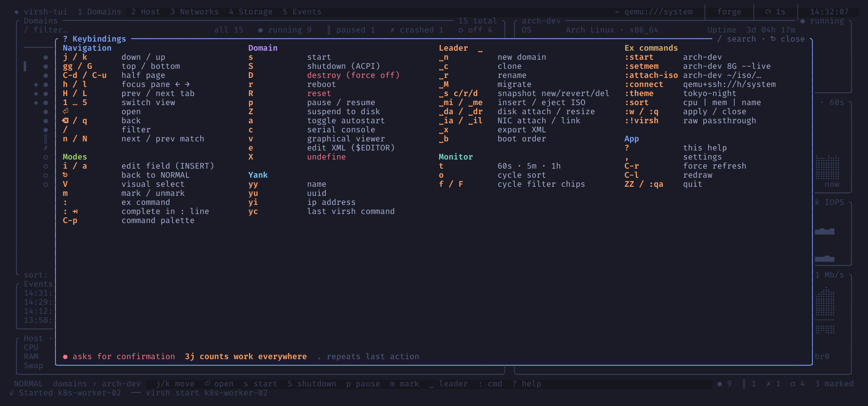Click the 14:32:07 clock
Viewport: 868px width, 406px height.
tap(829, 12)
